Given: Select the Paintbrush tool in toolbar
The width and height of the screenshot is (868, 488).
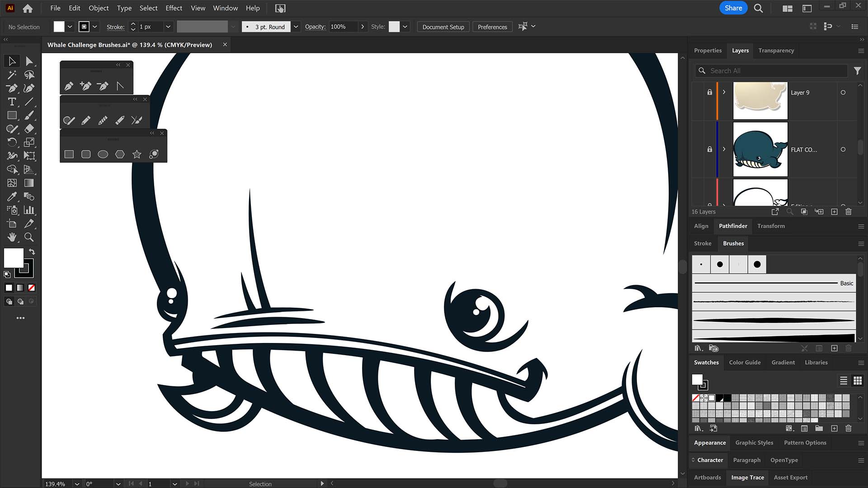Looking at the screenshot, I should tap(29, 115).
